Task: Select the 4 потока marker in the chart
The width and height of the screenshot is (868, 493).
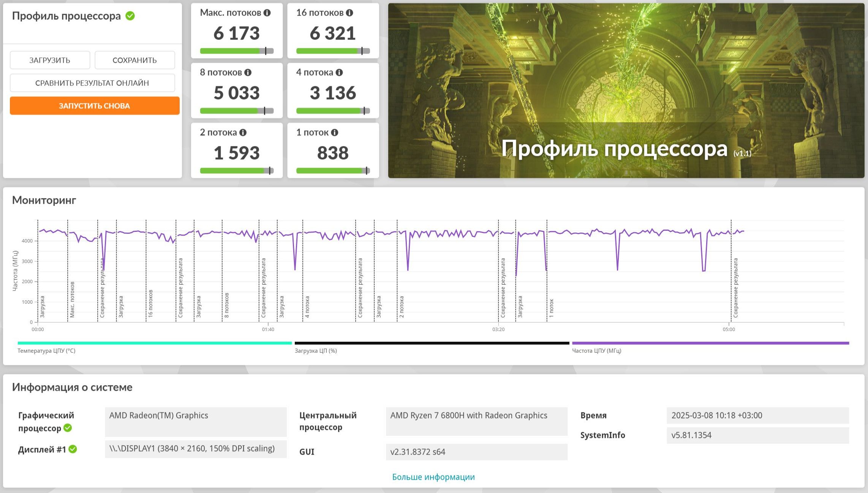Action: click(x=307, y=307)
